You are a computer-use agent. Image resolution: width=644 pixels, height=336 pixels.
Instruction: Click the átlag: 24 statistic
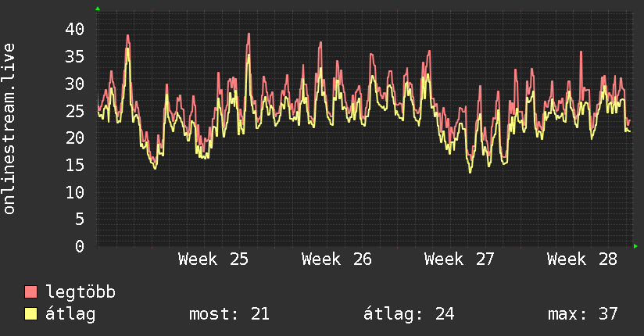(409, 314)
